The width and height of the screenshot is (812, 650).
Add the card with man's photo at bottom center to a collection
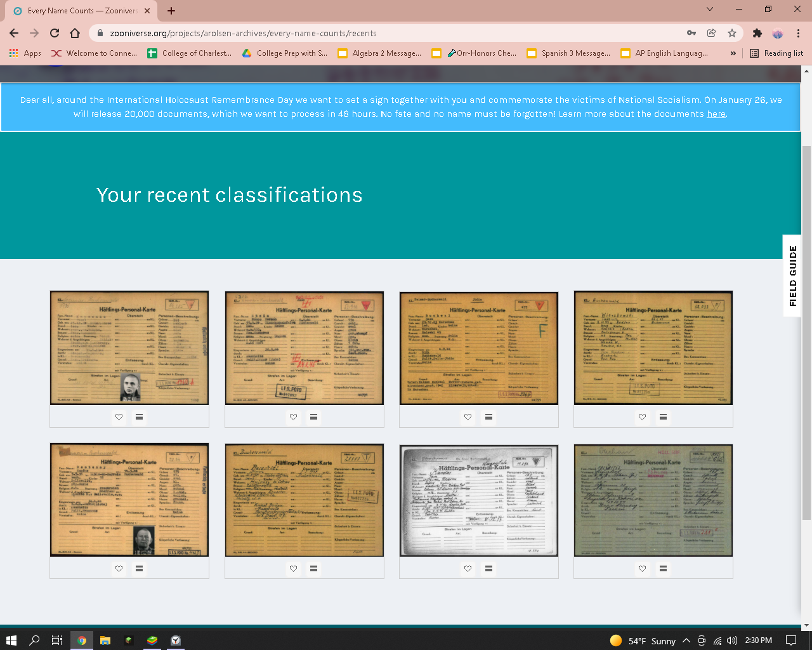click(x=139, y=417)
